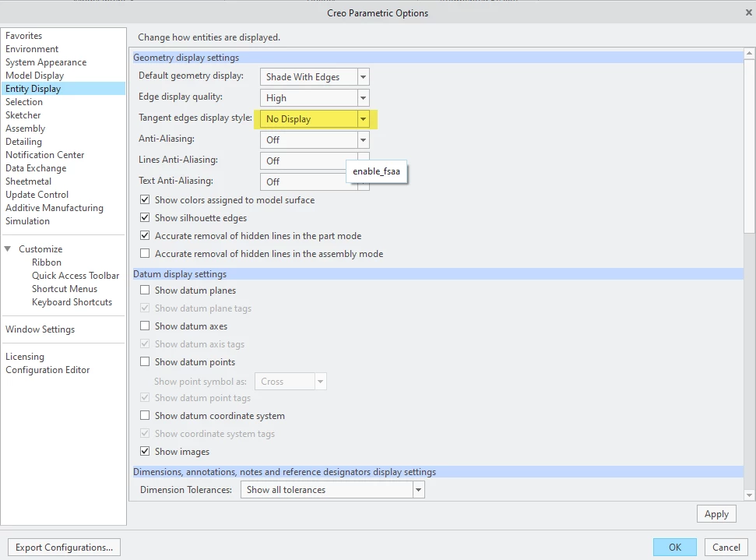Open the Configuration Editor

47,370
